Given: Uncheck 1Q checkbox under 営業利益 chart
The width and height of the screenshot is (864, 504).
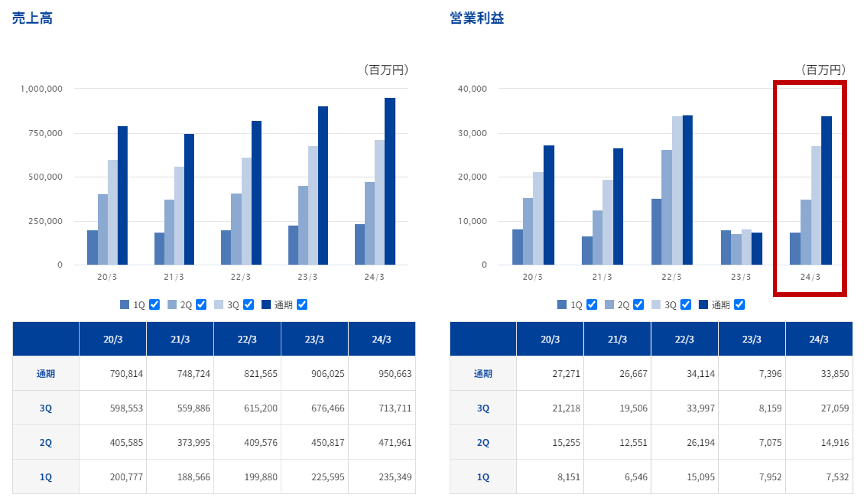Looking at the screenshot, I should coord(592,304).
